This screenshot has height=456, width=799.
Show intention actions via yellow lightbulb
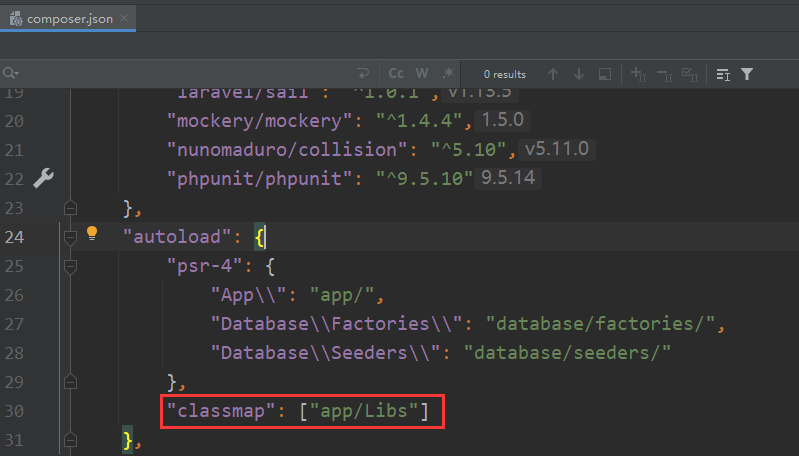coord(92,233)
